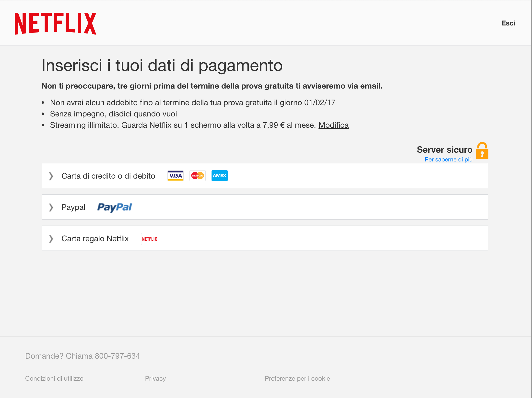Screen dimensions: 532x398
Task: Click the Visa card icon
Action: tap(175, 176)
